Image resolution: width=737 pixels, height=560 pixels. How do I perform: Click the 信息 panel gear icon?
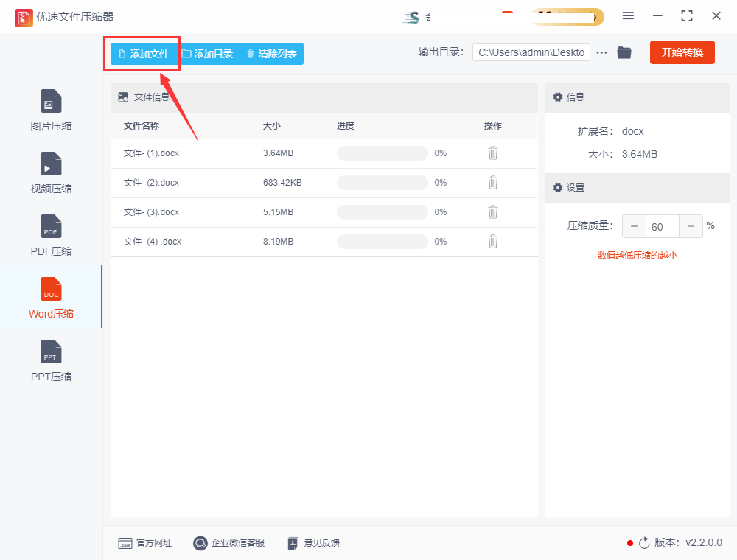558,97
